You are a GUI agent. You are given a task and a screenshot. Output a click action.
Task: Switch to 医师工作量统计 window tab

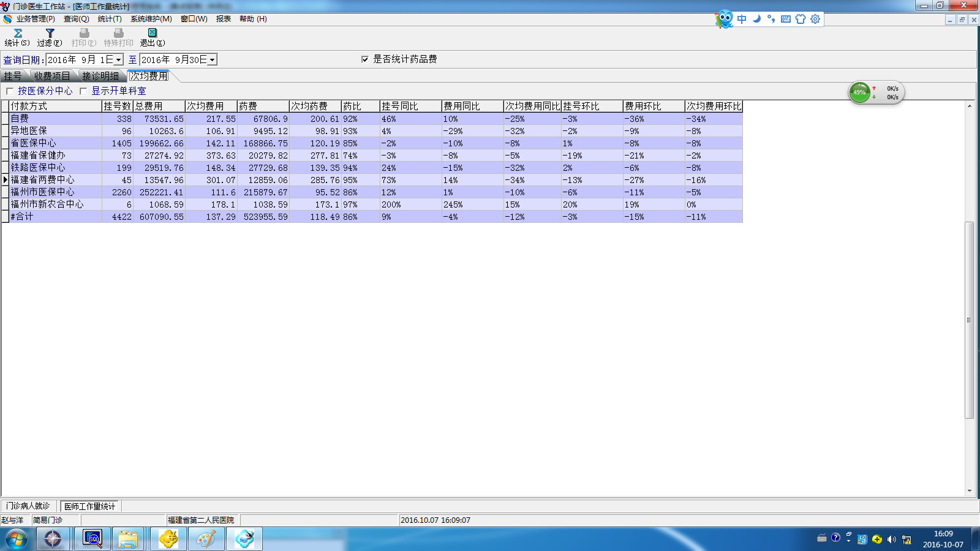pyautogui.click(x=90, y=506)
